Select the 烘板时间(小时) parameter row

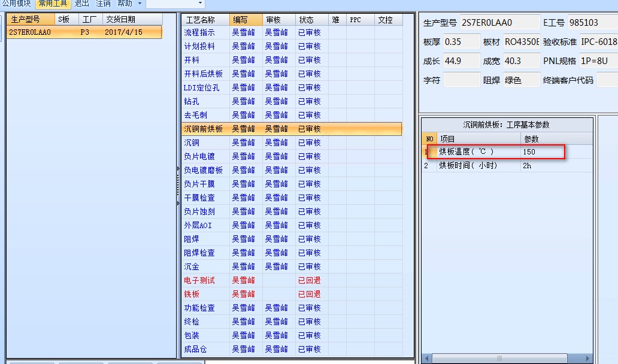(508, 165)
